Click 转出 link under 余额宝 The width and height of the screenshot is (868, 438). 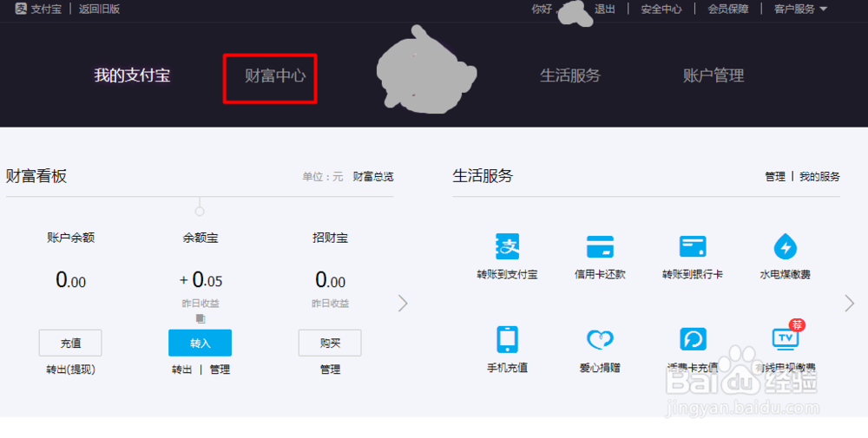(182, 369)
